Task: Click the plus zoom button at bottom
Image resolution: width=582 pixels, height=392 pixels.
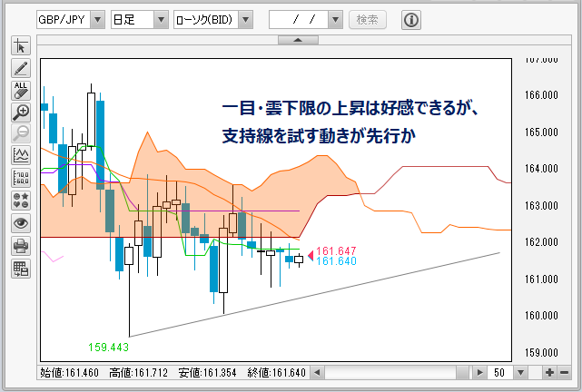Action: [x=549, y=372]
